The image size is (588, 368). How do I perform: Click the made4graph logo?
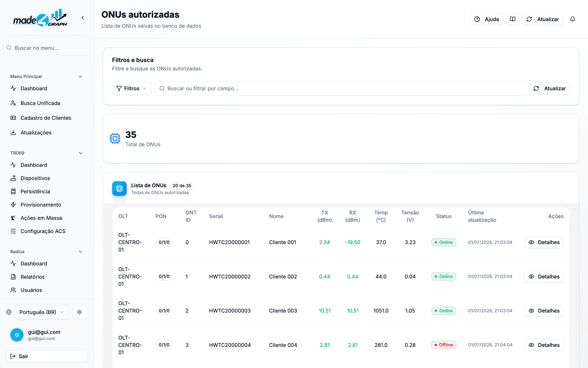[x=40, y=18]
